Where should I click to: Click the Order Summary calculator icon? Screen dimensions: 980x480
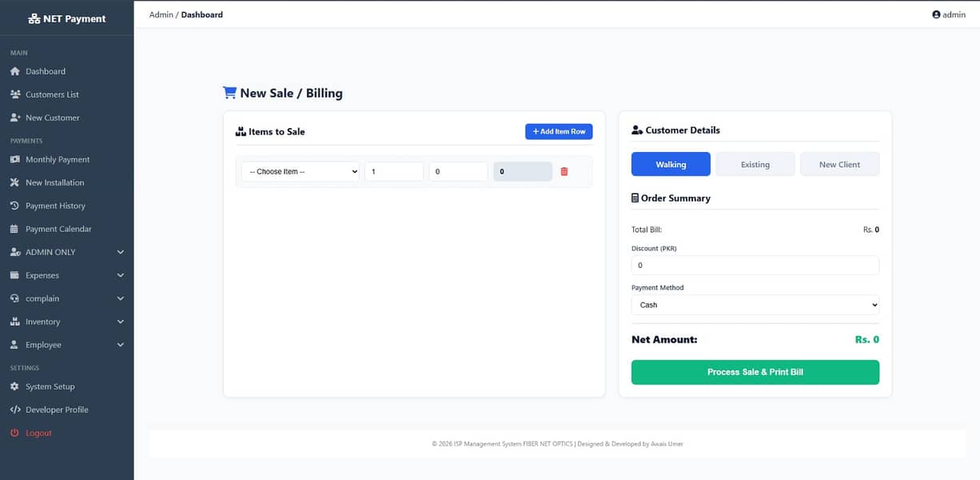point(635,198)
